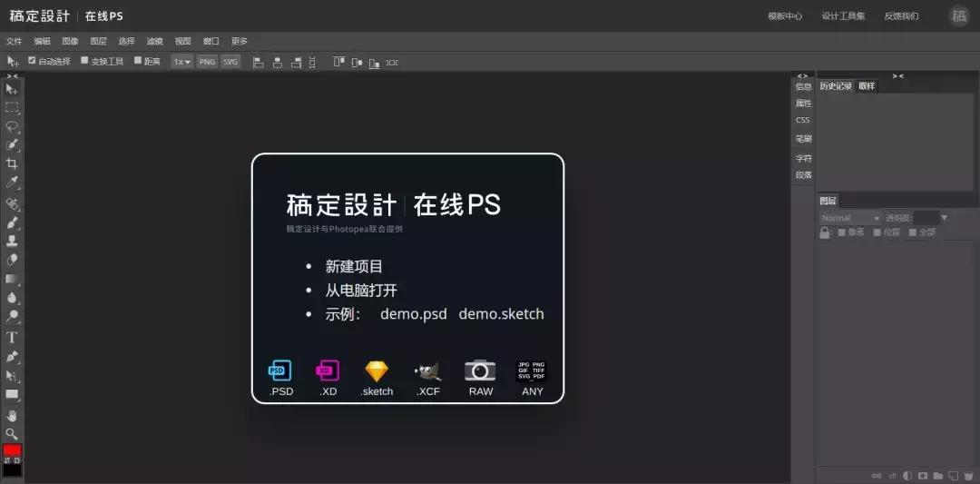Click the new layer icon
The image size is (980, 484).
coord(953,476)
